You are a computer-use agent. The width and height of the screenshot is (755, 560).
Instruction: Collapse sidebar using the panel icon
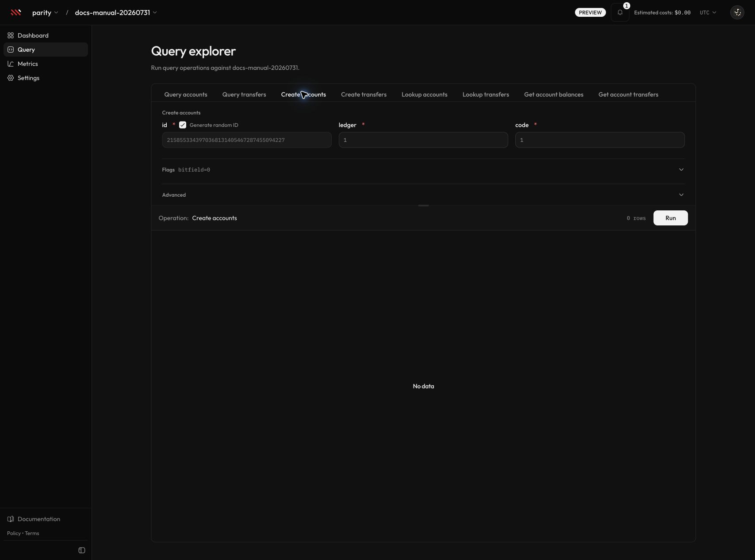click(x=82, y=550)
